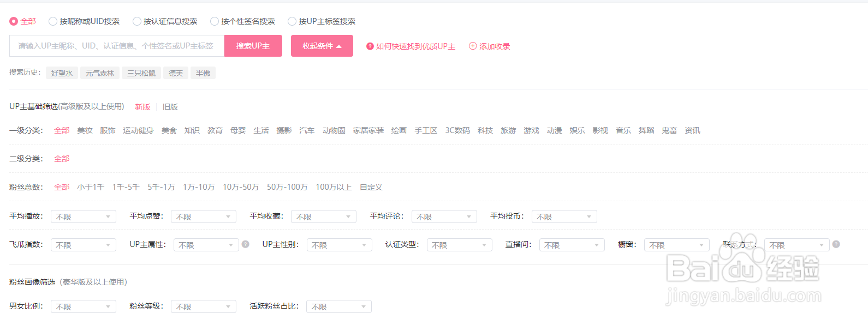The image size is (868, 325).
Task: Select 鬼畜 category
Action: click(x=669, y=130)
